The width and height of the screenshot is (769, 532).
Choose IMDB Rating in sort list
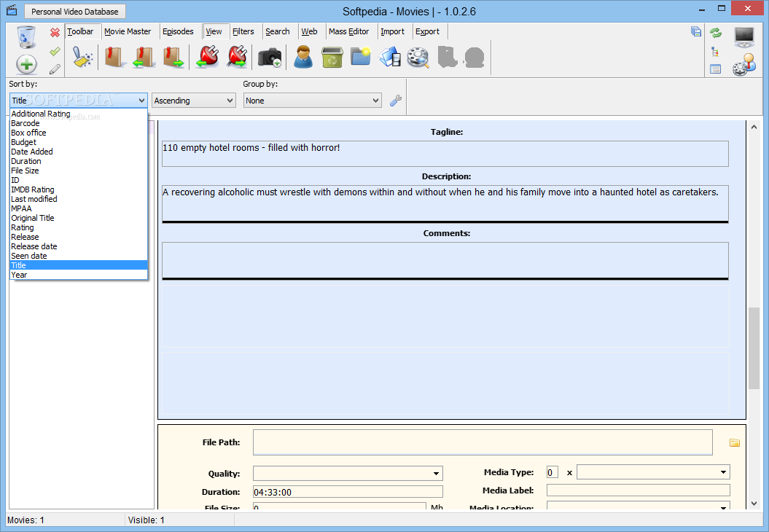click(x=79, y=189)
